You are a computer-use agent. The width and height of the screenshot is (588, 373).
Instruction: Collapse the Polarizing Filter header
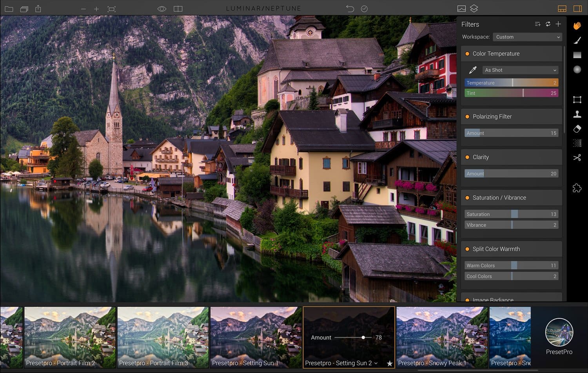[512, 116]
